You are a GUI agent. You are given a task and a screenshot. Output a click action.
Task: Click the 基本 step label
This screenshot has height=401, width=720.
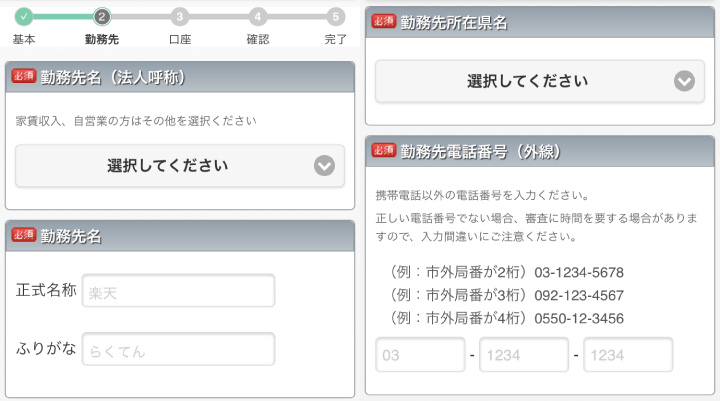coord(24,40)
